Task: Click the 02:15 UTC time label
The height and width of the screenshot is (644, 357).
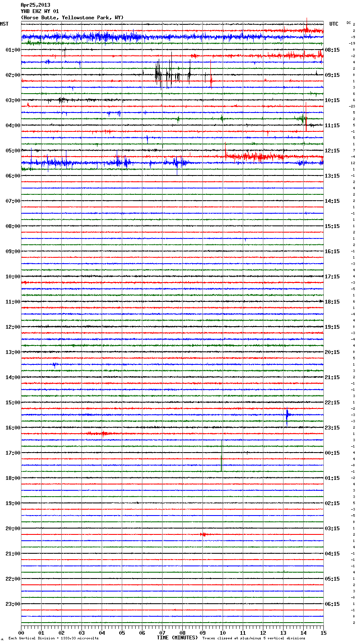Action: pyautogui.click(x=332, y=503)
